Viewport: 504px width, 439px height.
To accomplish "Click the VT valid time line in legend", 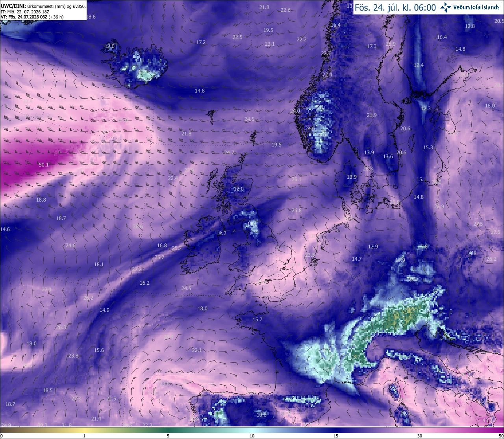I will click(32, 17).
